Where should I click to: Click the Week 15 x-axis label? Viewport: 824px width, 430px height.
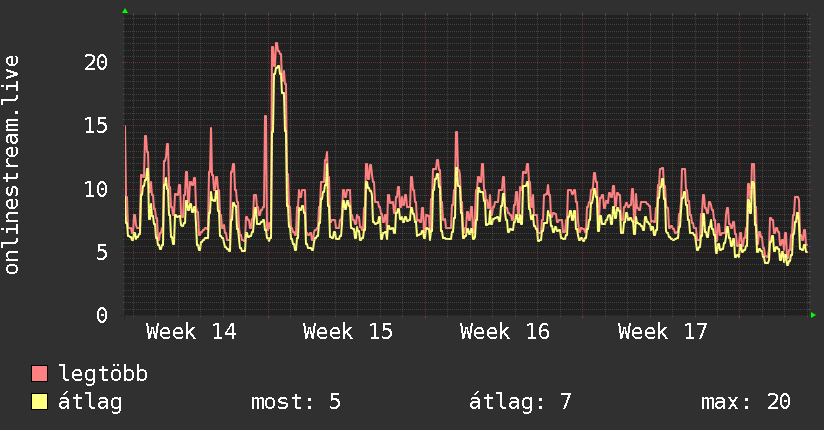tap(348, 332)
